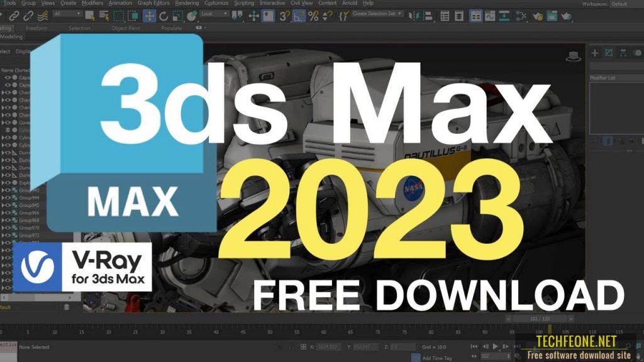Toggle the Layer Explorer button
The width and height of the screenshot is (644, 362).
[x=459, y=16]
